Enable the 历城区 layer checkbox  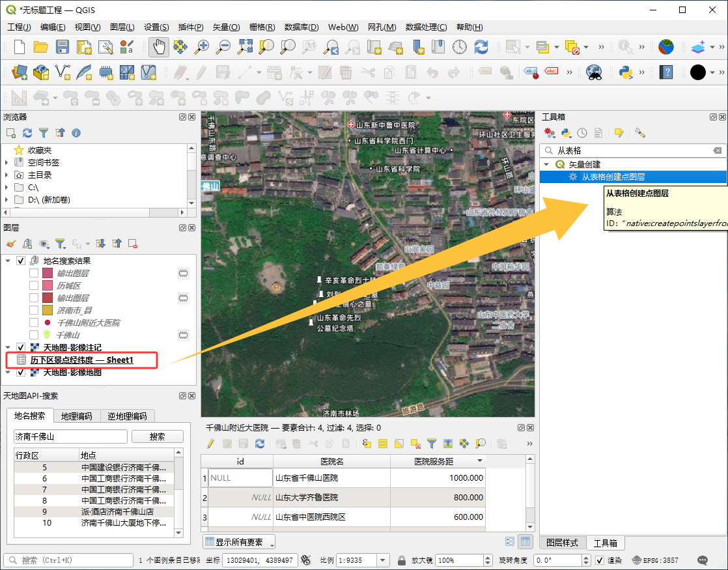tap(34, 286)
